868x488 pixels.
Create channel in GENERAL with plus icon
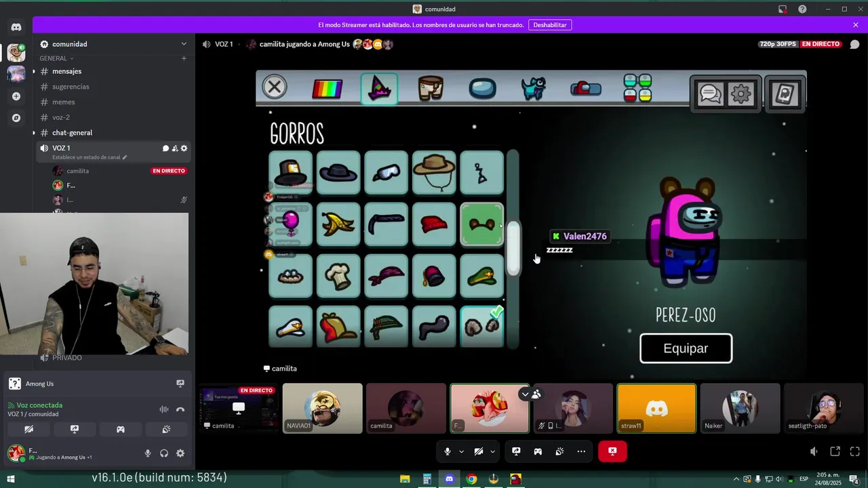click(x=183, y=58)
